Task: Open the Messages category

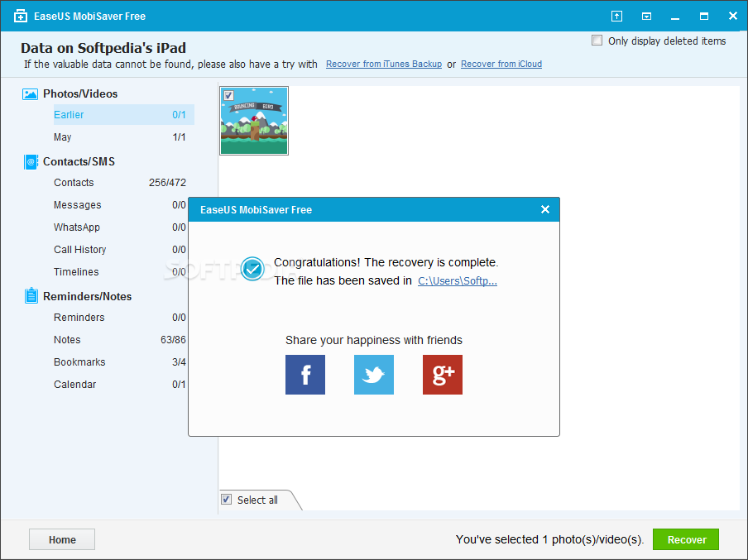Action: (x=120, y=205)
